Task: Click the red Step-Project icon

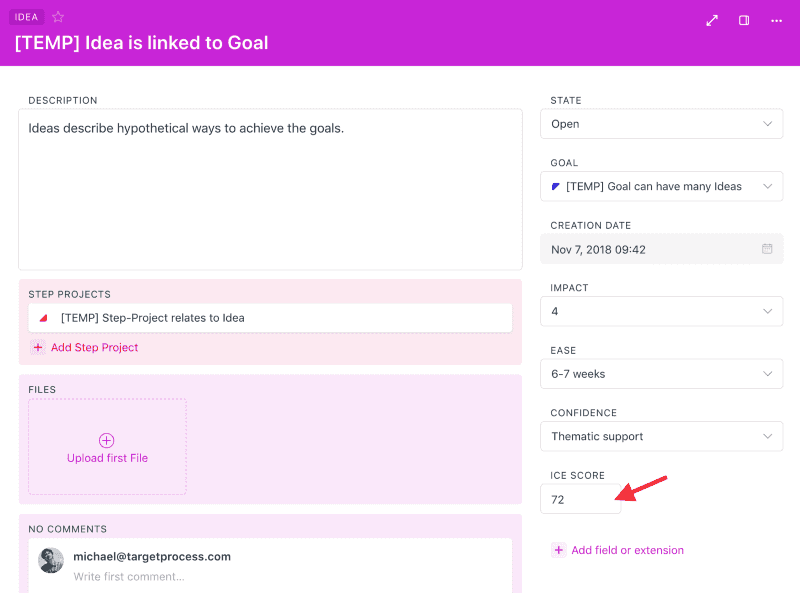Action: pos(43,318)
